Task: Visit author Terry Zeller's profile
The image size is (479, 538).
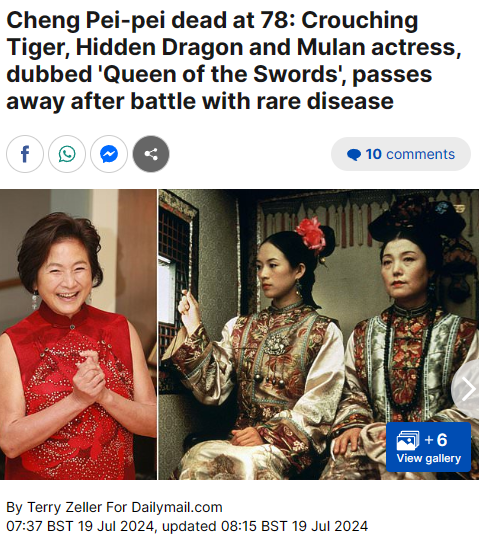Action: 65,507
